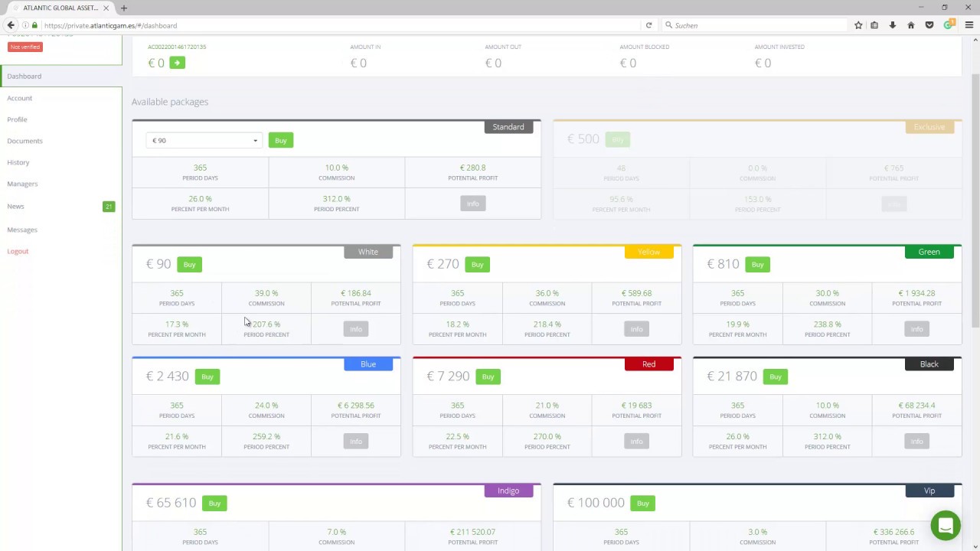Open Managers in the sidebar

point(22,184)
